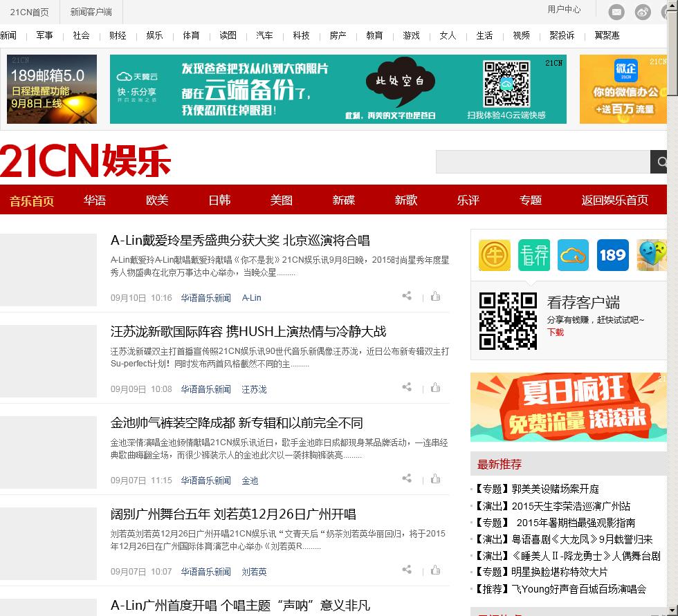Go to the 科技 channel

click(x=301, y=35)
